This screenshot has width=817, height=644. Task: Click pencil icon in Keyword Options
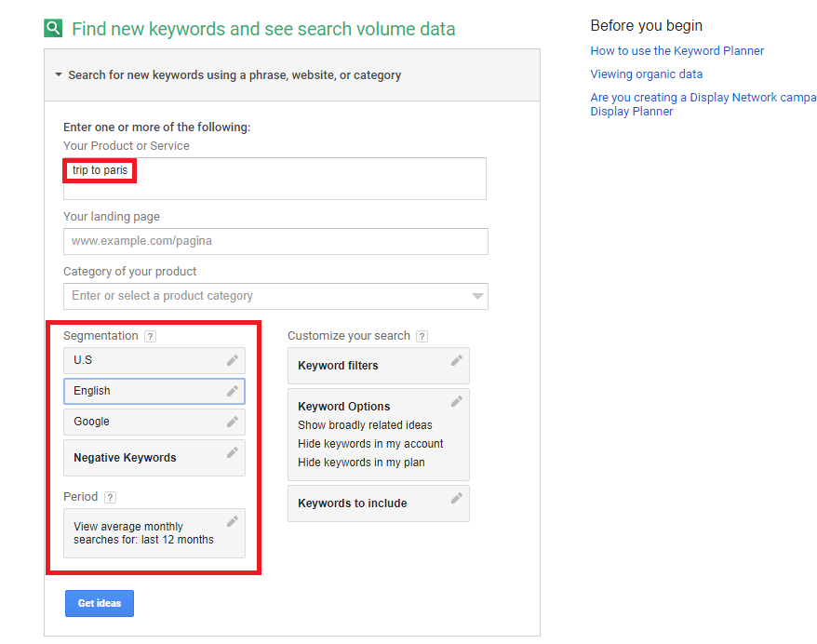tap(457, 401)
